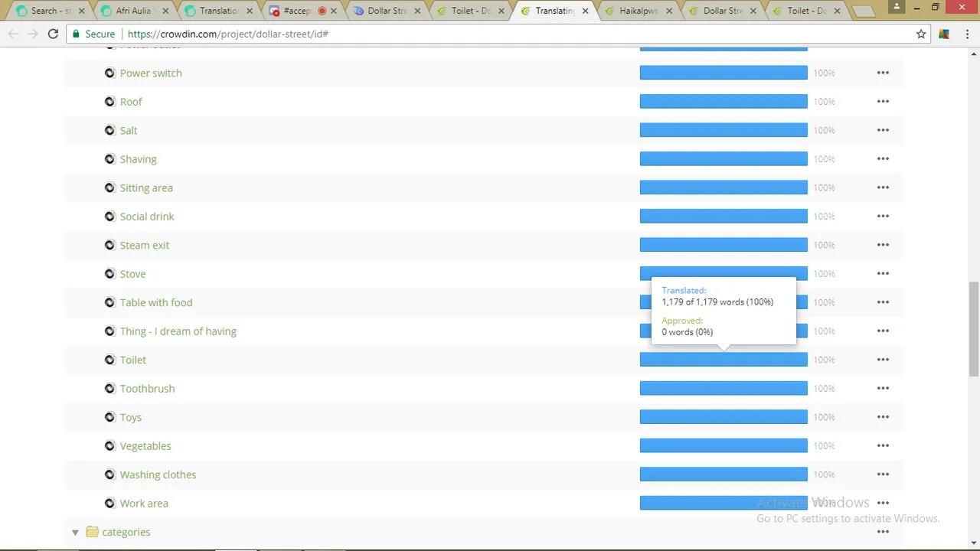
Task: Open more options menu for Power switch
Action: [x=883, y=73]
